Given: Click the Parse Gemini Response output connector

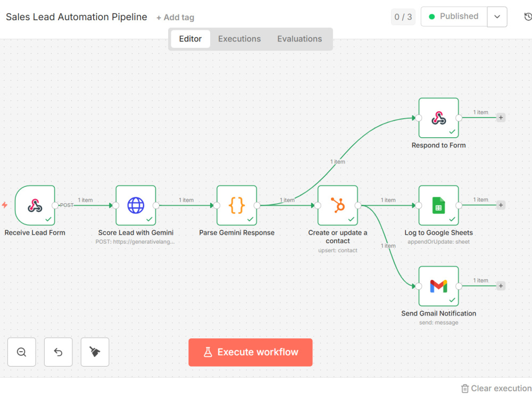Looking at the screenshot, I should coord(257,205).
